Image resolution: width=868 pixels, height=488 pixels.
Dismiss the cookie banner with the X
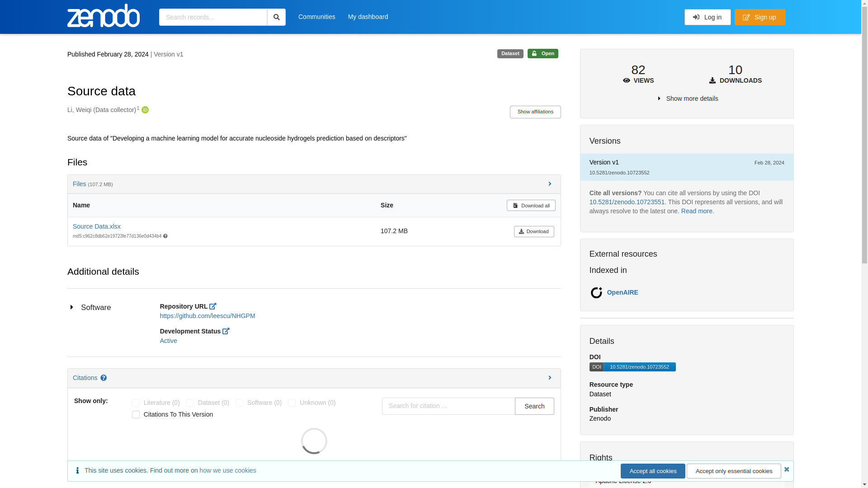pyautogui.click(x=787, y=469)
